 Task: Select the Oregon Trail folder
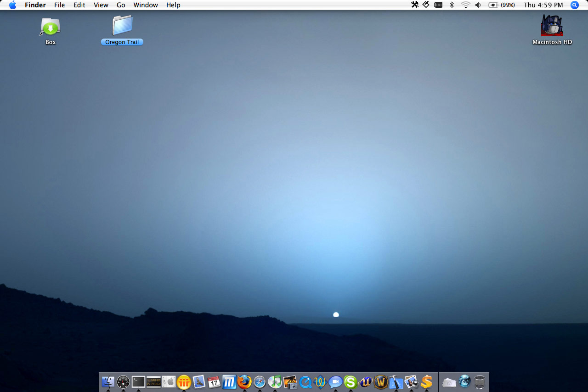(122, 26)
